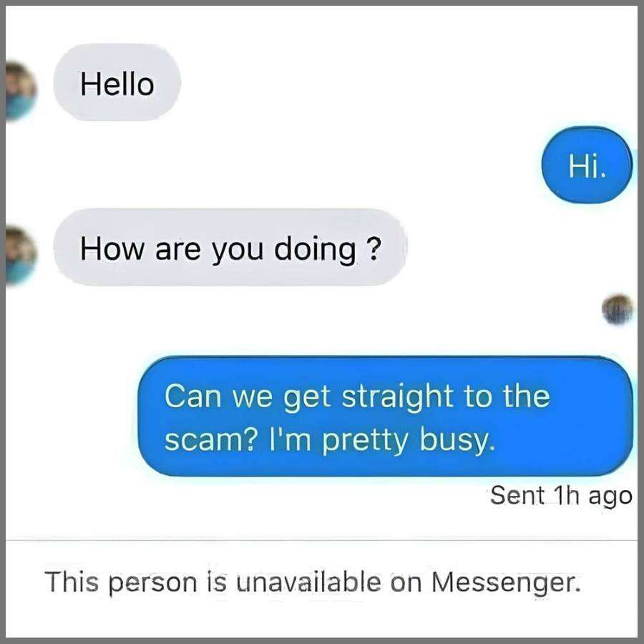Screen dimensions: 644x644
Task: Click the divider line above unavailable notice
Action: coord(321,540)
